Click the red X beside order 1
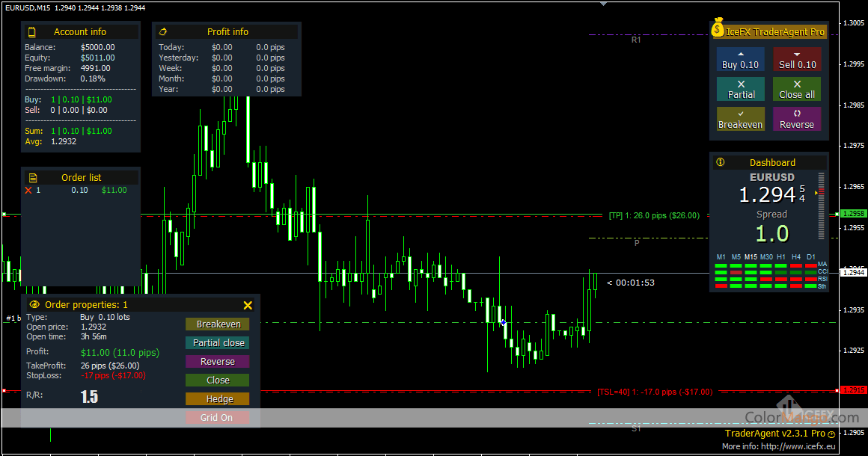 [x=28, y=190]
